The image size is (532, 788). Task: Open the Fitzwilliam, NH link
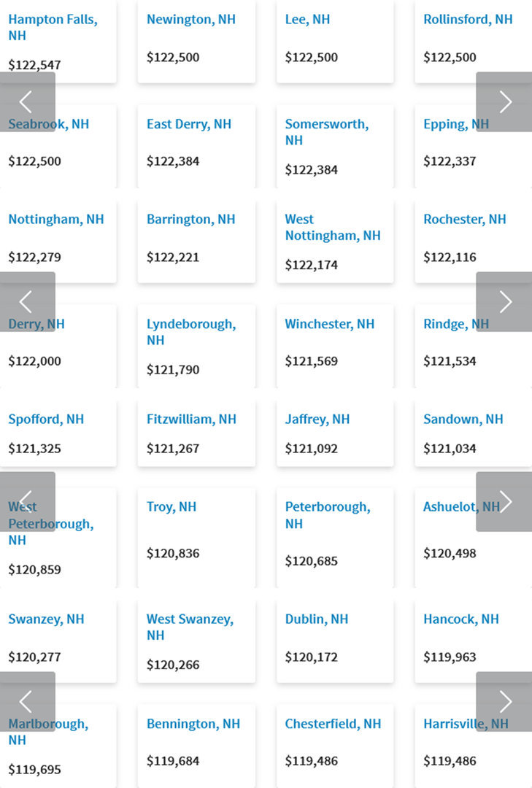(192, 419)
